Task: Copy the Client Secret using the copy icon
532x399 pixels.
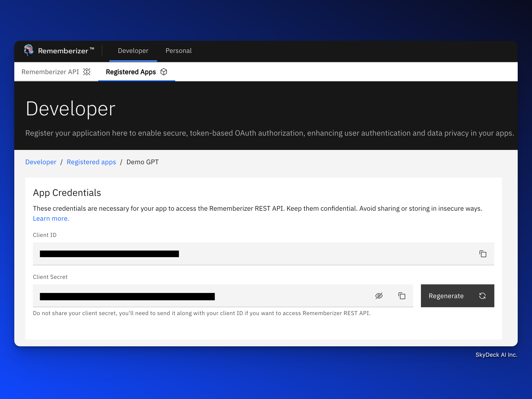Action: (402, 296)
